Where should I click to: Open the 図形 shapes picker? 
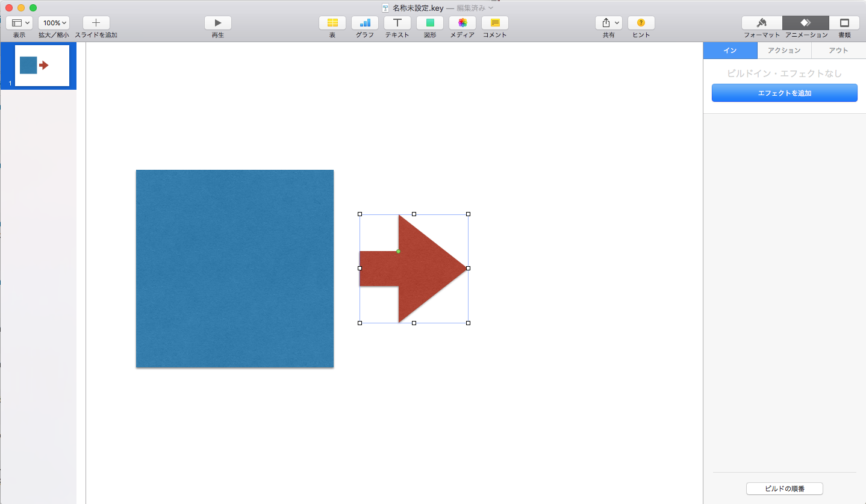pyautogui.click(x=429, y=23)
